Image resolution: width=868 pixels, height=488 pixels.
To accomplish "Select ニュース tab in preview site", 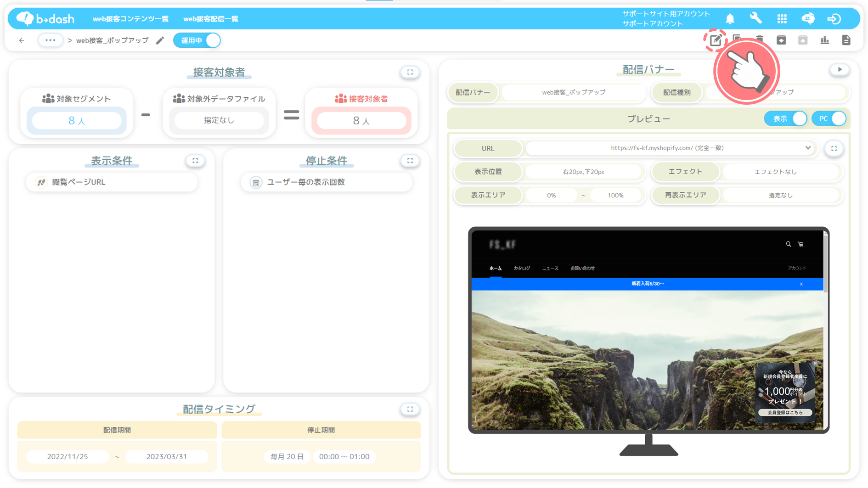I will point(550,268).
